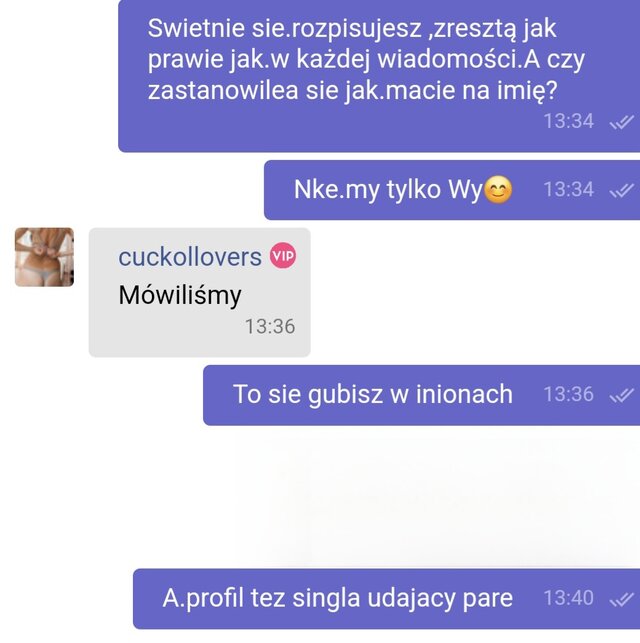Click the 13:36 timestamp under 'Mówiliśmy'
Viewport: 640px width, 643px height.
[x=270, y=327]
